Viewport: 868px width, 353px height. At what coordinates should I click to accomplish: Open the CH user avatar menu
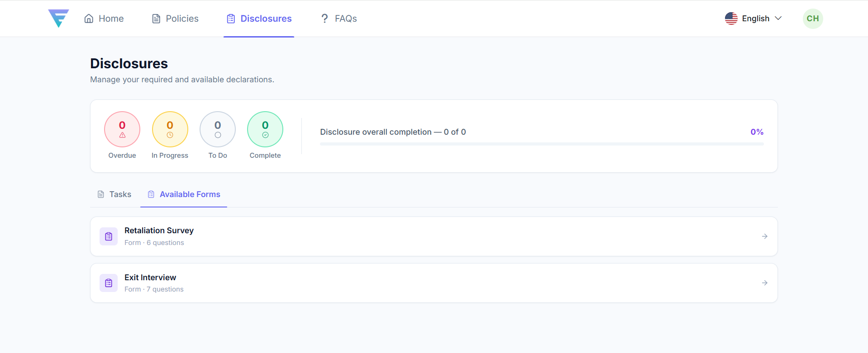tap(813, 19)
